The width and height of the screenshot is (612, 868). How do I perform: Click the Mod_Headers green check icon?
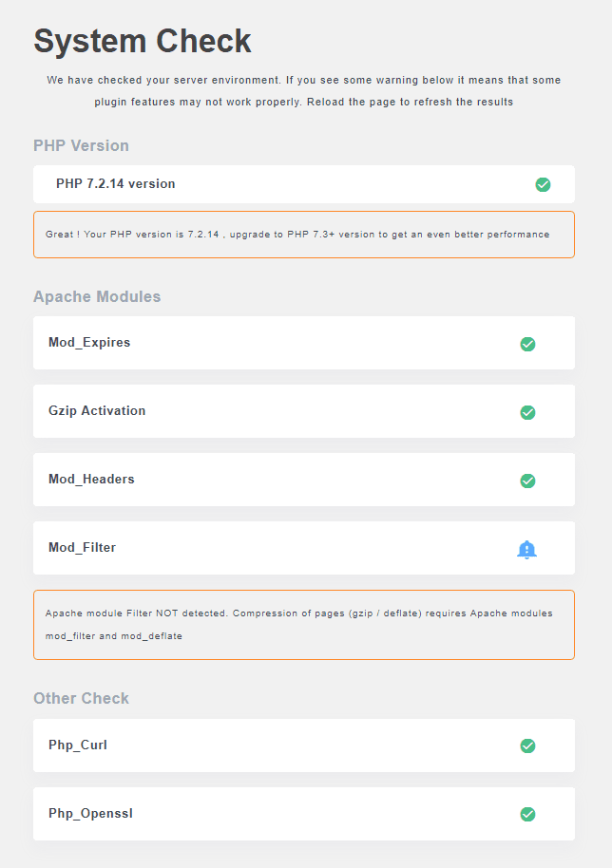pyautogui.click(x=527, y=481)
